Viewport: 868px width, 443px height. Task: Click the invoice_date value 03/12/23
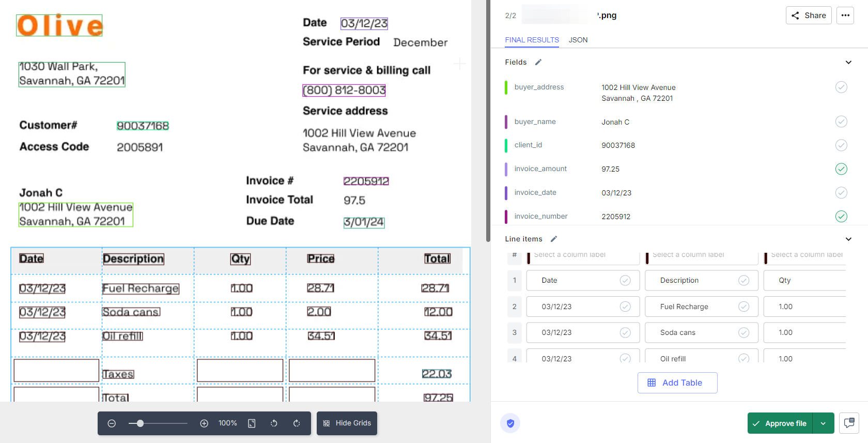pyautogui.click(x=616, y=193)
